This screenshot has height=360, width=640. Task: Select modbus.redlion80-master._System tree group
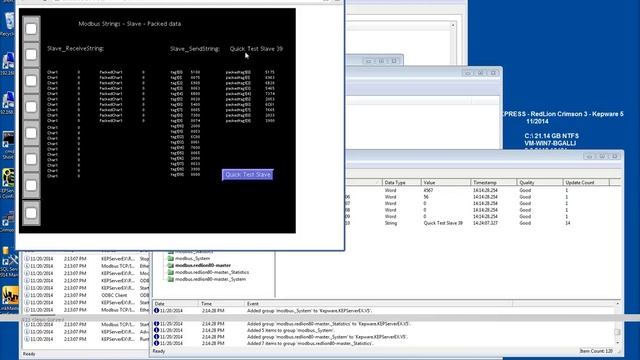[x=210, y=279]
